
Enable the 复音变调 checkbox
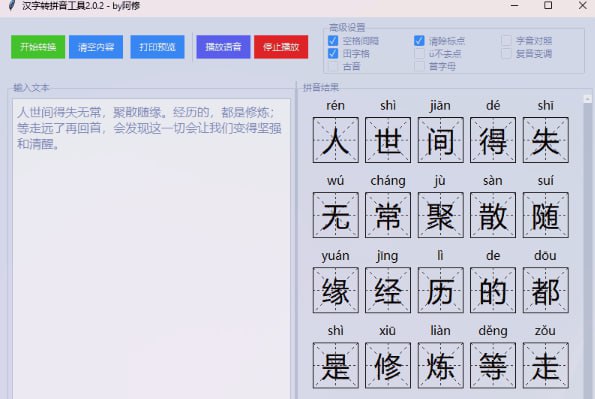coord(506,54)
